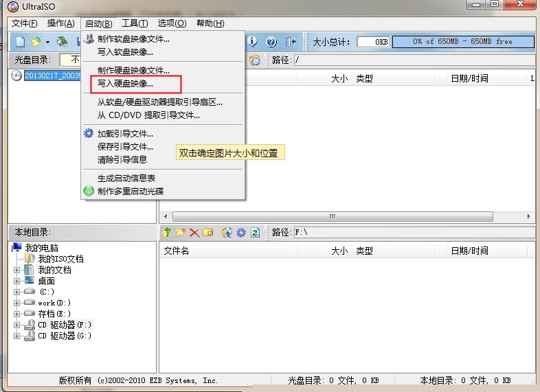540x392 pixels.
Task: Click the Exit door toolbar icon
Action: (x=291, y=42)
